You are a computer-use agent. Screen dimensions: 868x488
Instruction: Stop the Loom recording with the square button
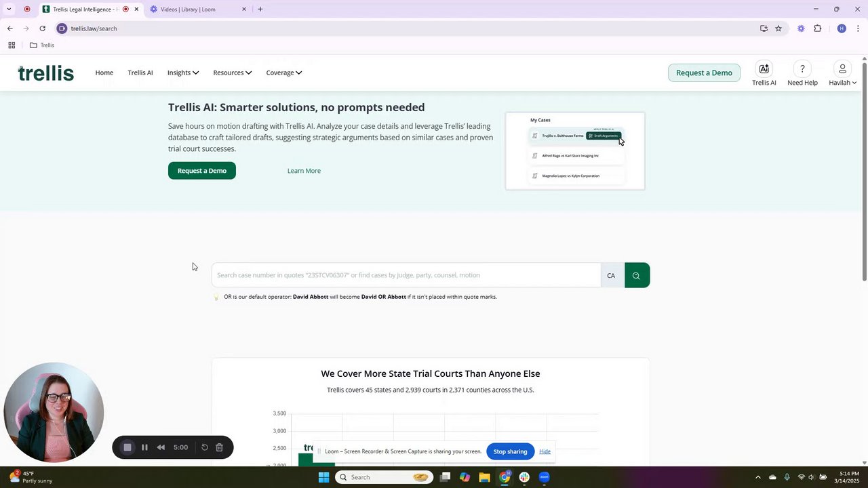click(127, 447)
